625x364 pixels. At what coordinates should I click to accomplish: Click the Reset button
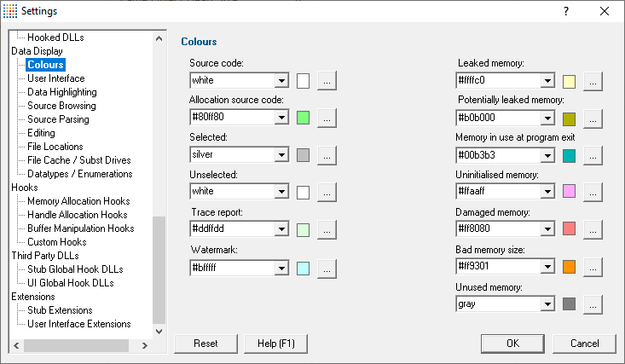tap(205, 344)
